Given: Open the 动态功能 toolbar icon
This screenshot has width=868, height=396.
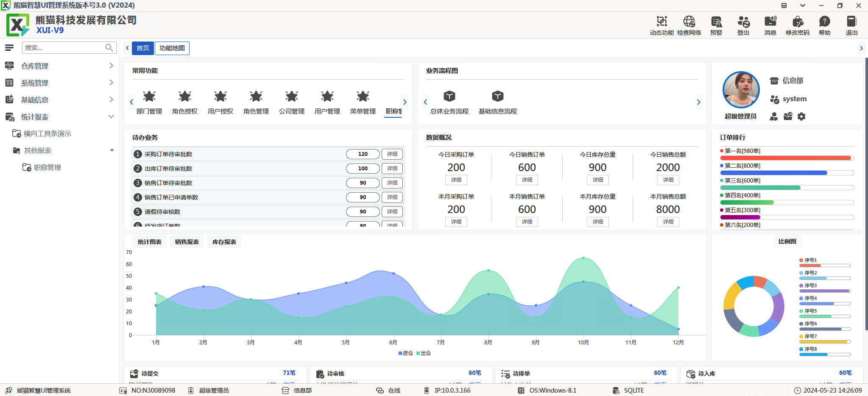Looking at the screenshot, I should coord(661,22).
